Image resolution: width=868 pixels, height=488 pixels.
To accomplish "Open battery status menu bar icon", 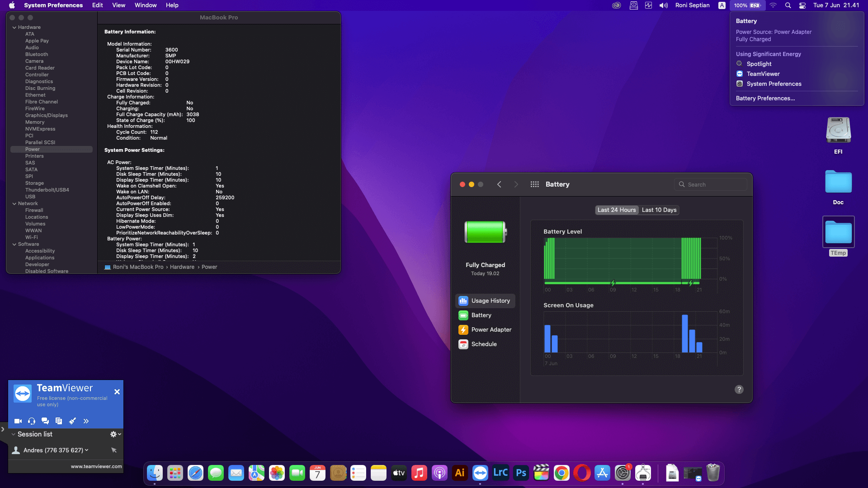I will pyautogui.click(x=747, y=5).
